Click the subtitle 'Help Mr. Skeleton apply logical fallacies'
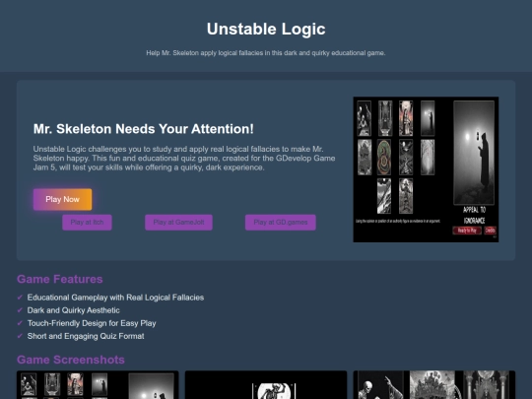This screenshot has height=399, width=532. (266, 53)
